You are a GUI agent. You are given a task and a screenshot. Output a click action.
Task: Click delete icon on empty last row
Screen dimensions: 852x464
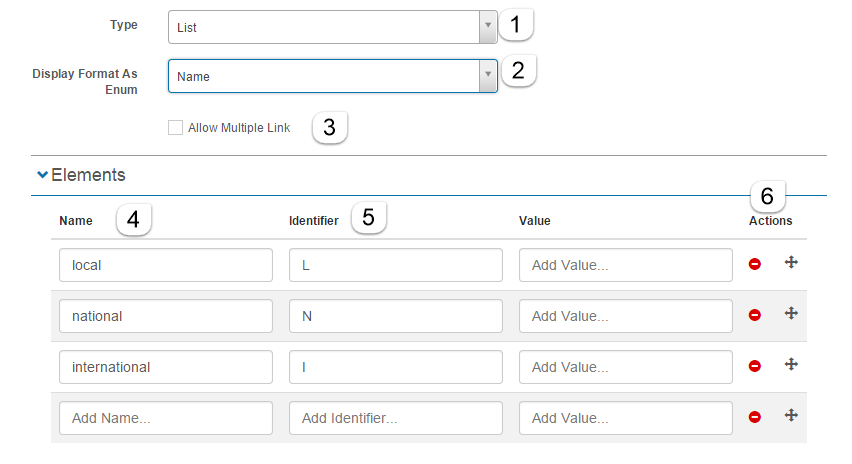755,417
